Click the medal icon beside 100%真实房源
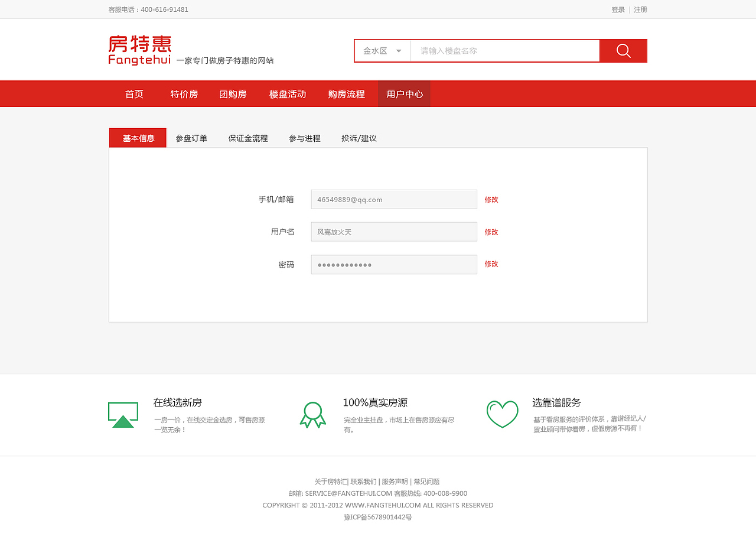This screenshot has height=540, width=756. 313,415
